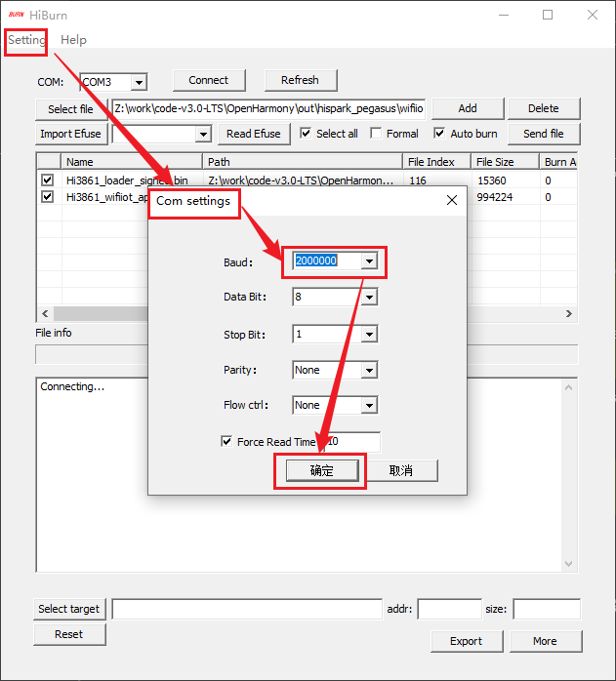Open the Stop Bit dropdown
616x681 pixels.
[x=370, y=335]
